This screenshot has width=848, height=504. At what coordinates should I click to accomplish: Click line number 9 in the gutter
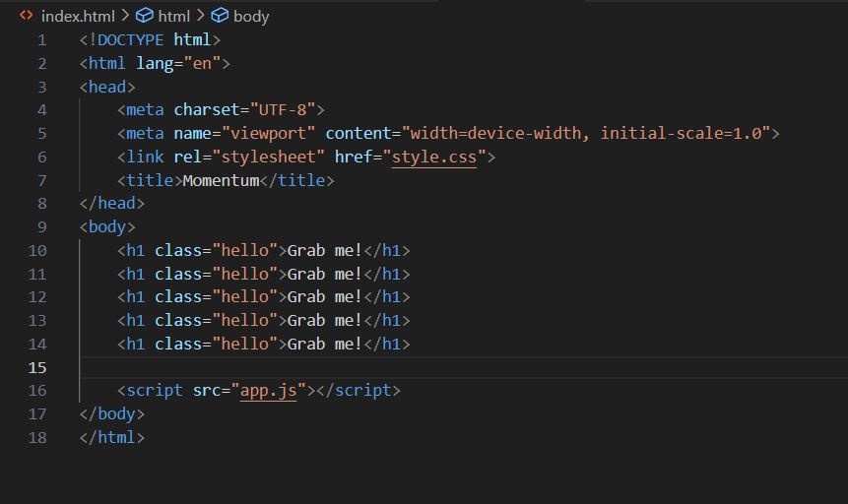pyautogui.click(x=42, y=227)
